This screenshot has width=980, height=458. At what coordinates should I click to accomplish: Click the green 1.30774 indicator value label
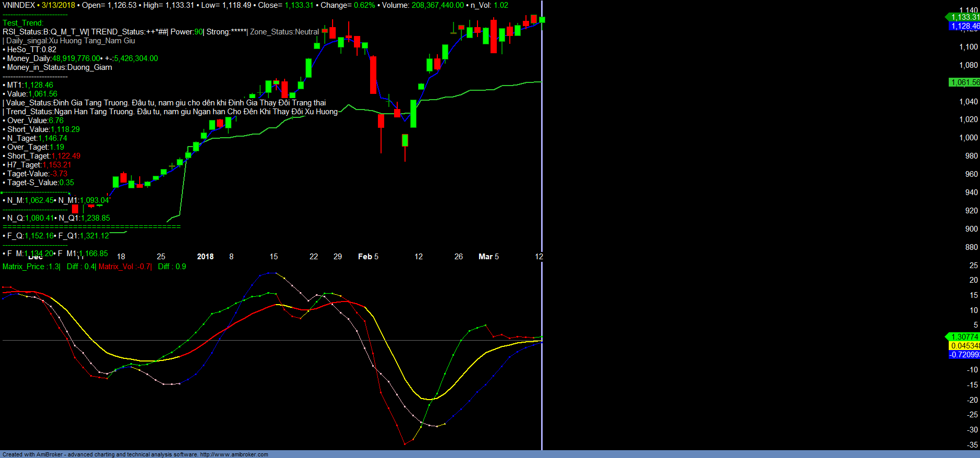tap(964, 337)
